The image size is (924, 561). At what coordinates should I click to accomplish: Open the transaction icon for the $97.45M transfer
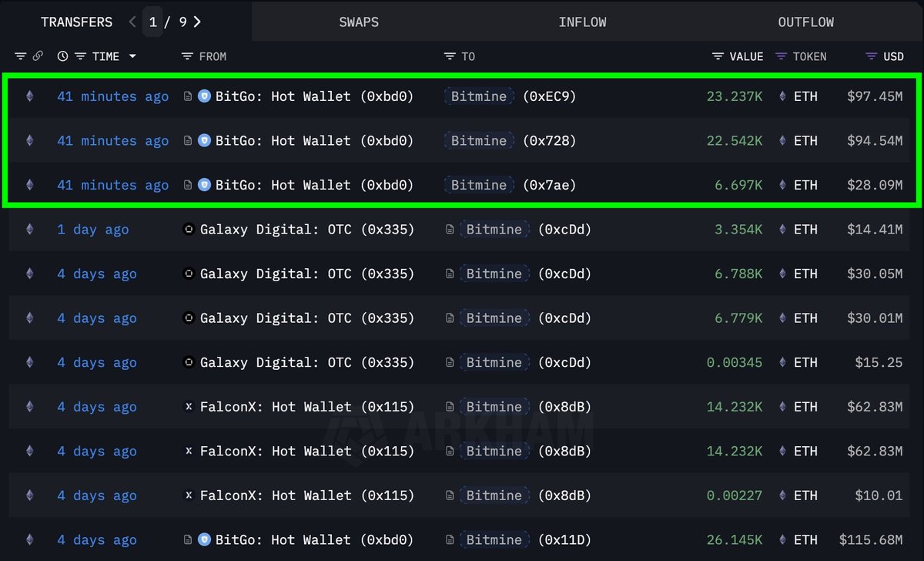coord(30,96)
